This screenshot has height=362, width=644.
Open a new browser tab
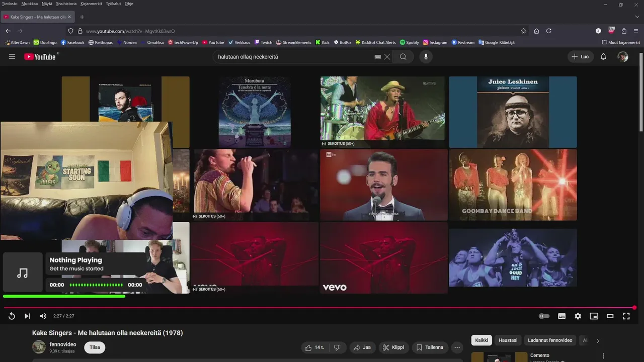pyautogui.click(x=82, y=17)
